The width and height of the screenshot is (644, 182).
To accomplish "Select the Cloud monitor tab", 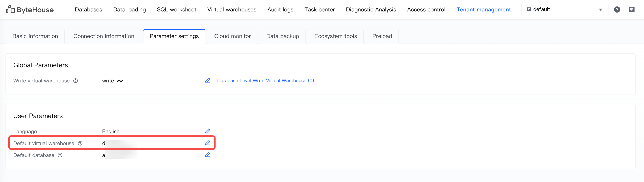I will pyautogui.click(x=232, y=36).
